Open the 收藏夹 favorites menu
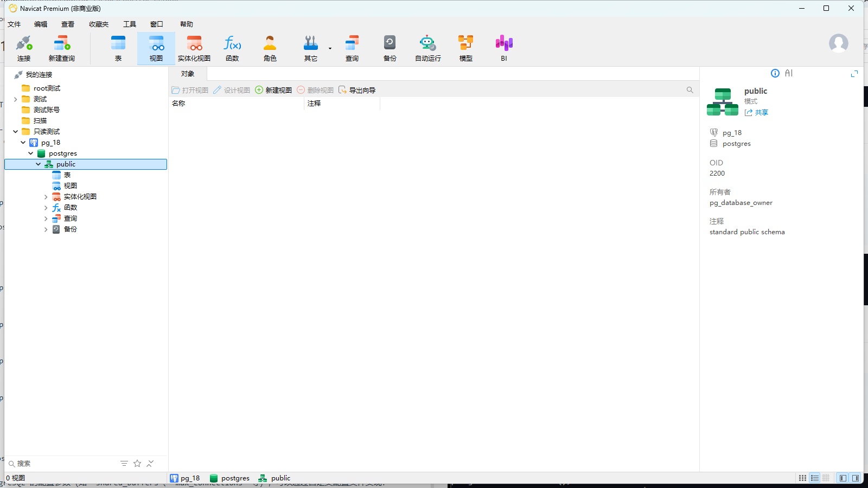 point(99,24)
